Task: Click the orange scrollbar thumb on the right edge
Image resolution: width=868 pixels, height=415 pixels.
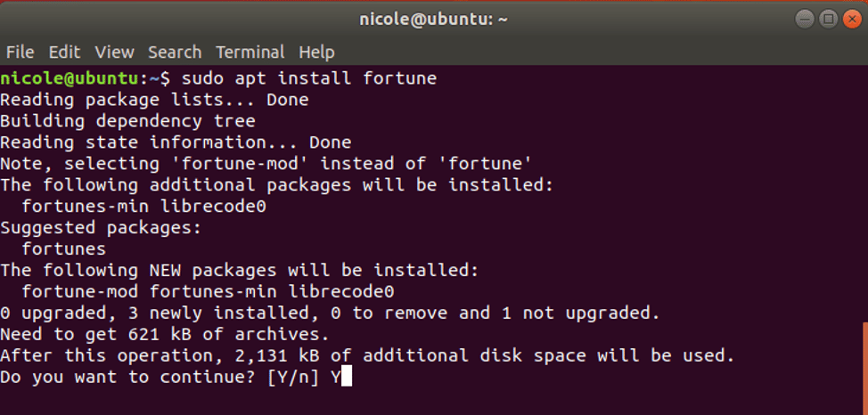Action: (x=865, y=368)
